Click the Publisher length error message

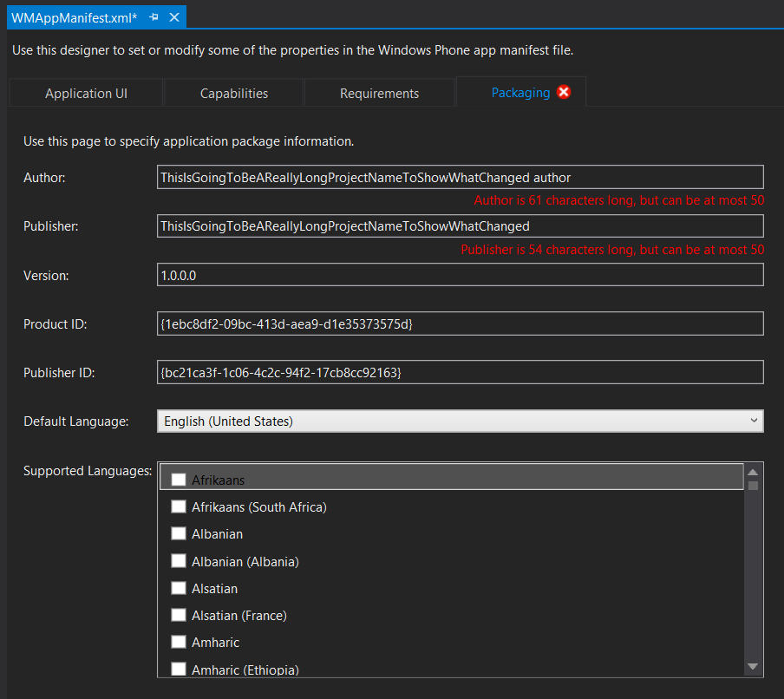click(612, 250)
